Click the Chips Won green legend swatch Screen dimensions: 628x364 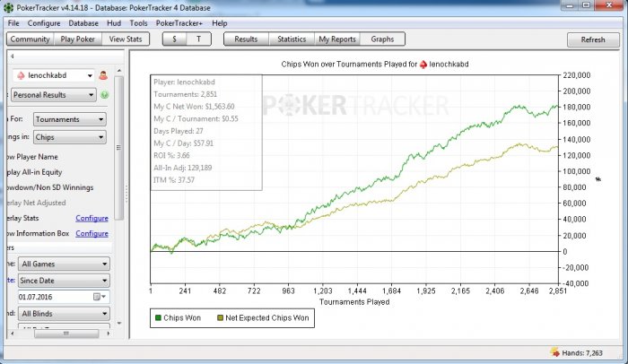coord(158,317)
